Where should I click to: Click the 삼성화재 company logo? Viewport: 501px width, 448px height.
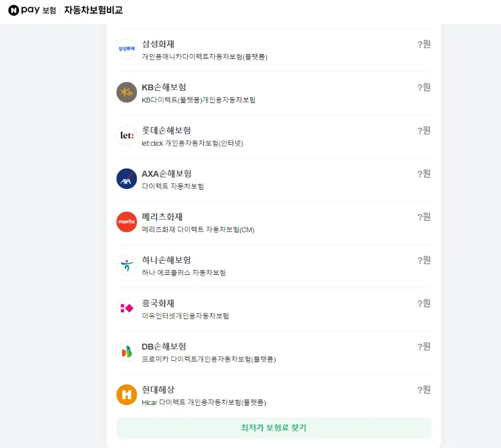(126, 48)
